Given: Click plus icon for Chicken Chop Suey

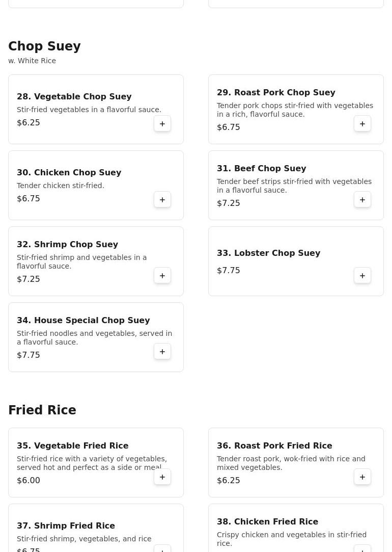Looking at the screenshot, I should pos(162,200).
